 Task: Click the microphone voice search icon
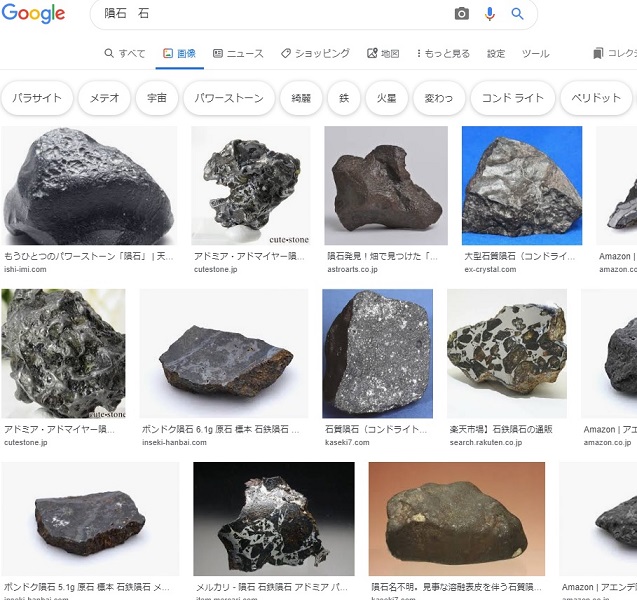490,14
